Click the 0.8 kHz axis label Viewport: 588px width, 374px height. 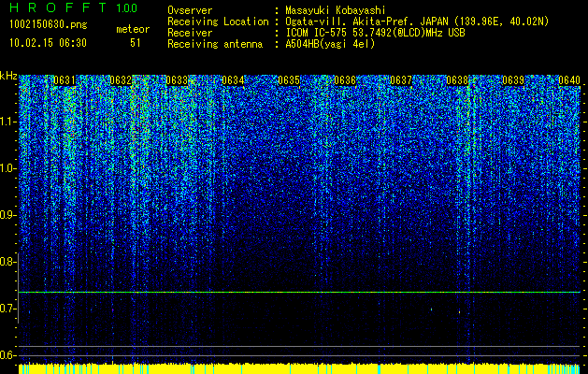point(7,262)
